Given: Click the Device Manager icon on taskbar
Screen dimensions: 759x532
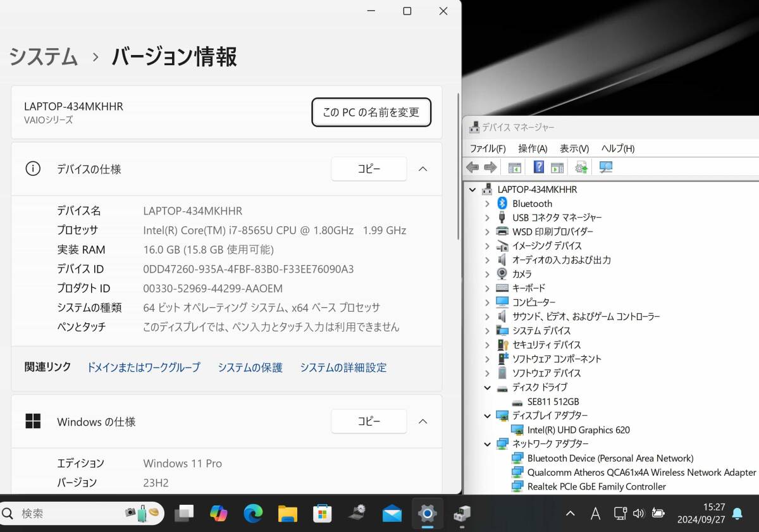Looking at the screenshot, I should pyautogui.click(x=462, y=514).
